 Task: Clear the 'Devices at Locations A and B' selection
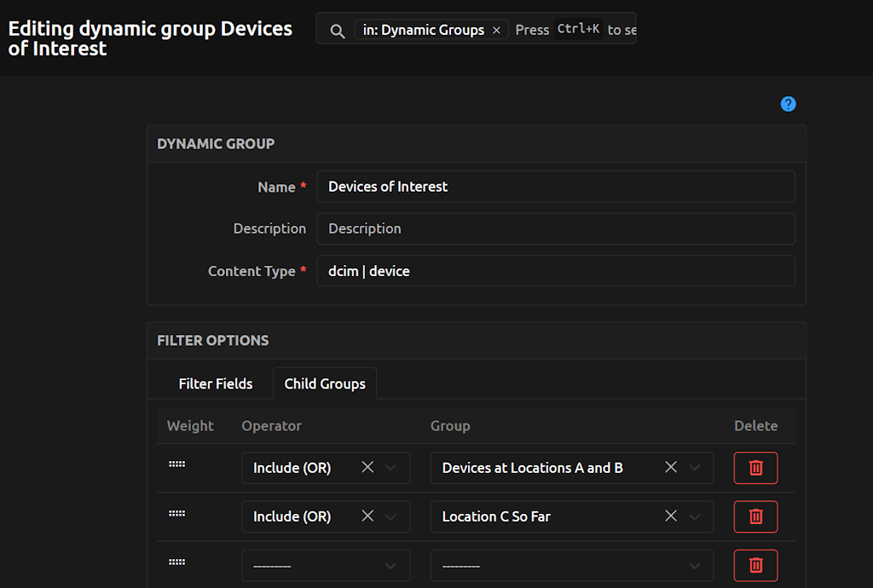[670, 467]
